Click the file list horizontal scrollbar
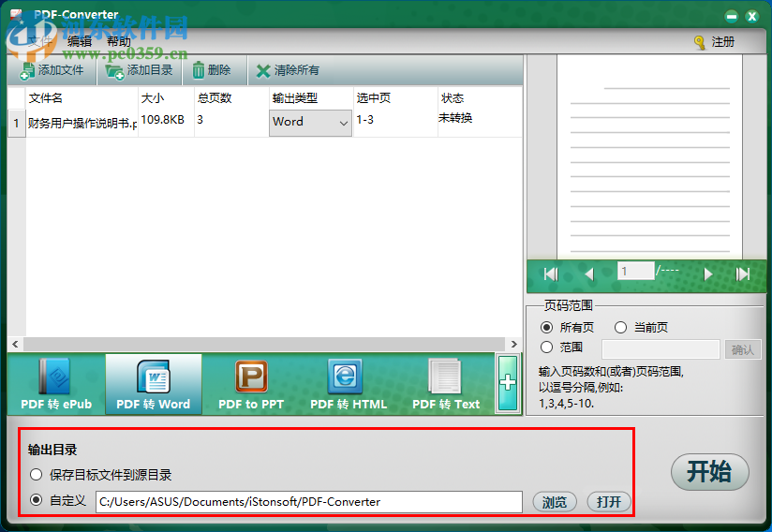 264,344
